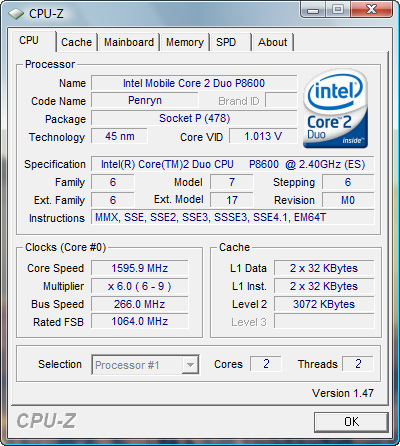
Task: Click the Specification field text
Action: (x=233, y=164)
